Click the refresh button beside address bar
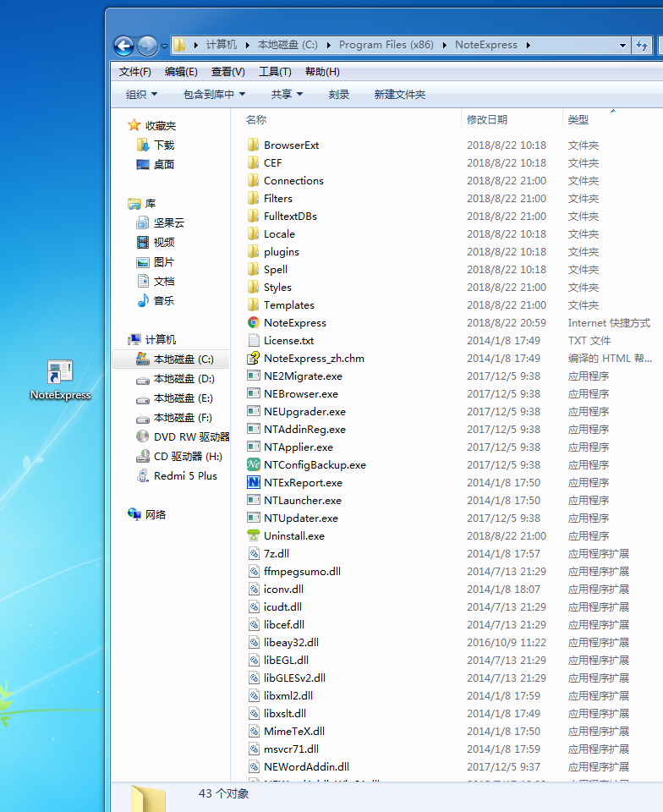Image resolution: width=663 pixels, height=812 pixels. pos(642,46)
